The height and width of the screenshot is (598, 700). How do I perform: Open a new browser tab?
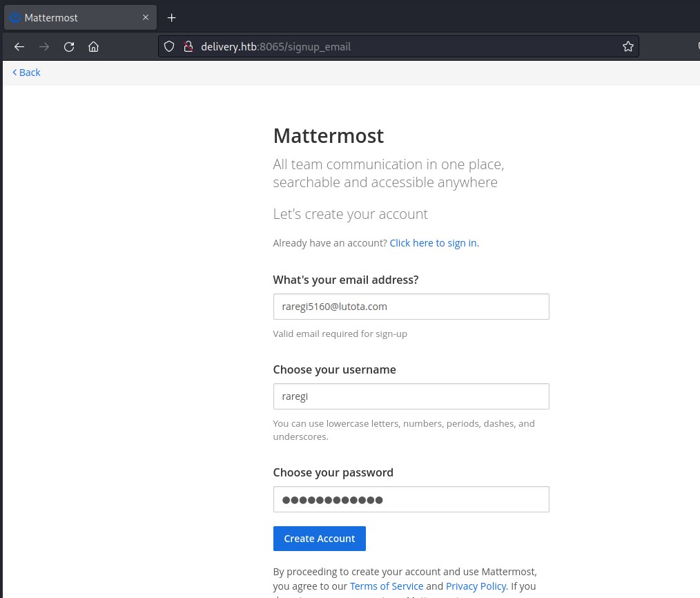pyautogui.click(x=172, y=17)
